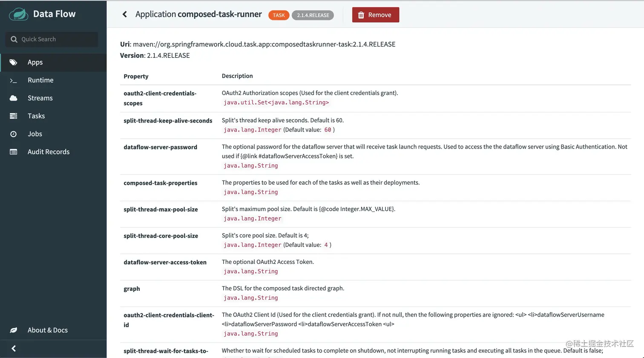
Task: Click java.lang.Integer type in split-thread-max-pool-size row
Action: (253, 218)
